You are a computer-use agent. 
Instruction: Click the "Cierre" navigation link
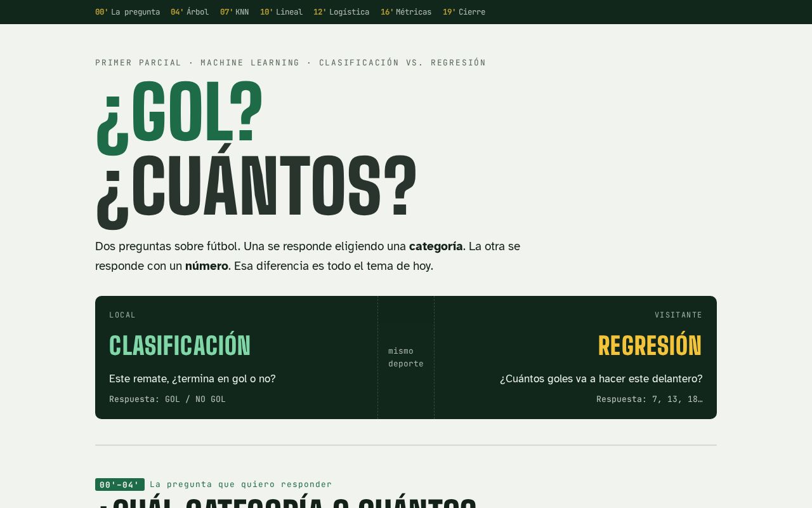tap(464, 12)
